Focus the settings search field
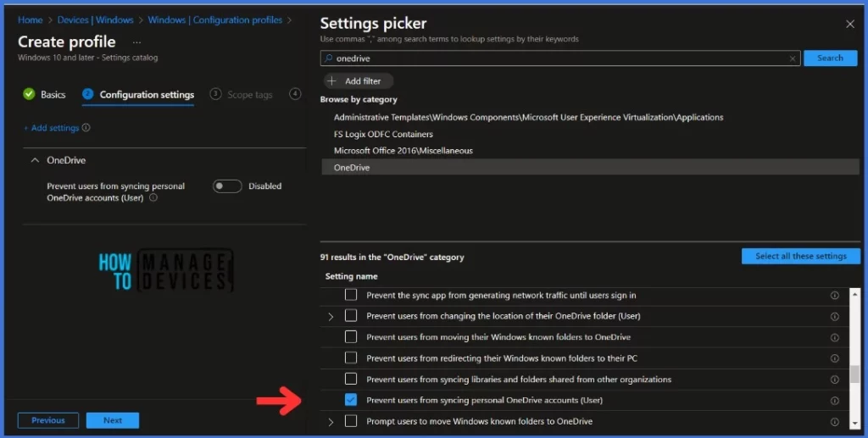868x438 pixels. [560, 58]
